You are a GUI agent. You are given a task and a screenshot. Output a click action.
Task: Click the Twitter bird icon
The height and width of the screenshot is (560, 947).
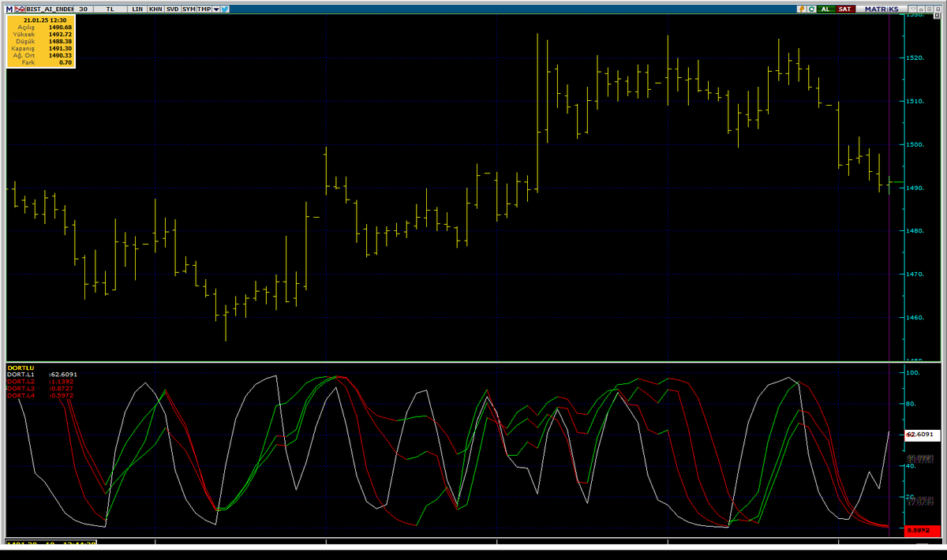(225, 9)
